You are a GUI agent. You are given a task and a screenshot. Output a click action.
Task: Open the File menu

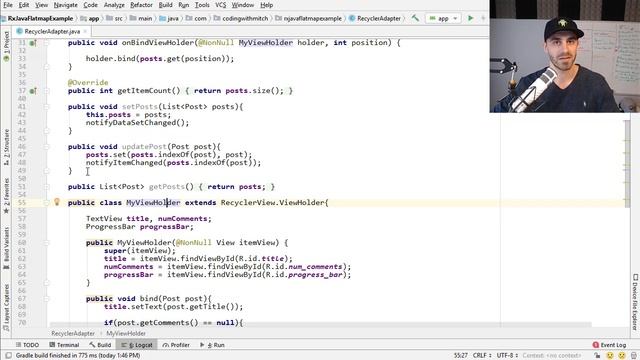8,5
